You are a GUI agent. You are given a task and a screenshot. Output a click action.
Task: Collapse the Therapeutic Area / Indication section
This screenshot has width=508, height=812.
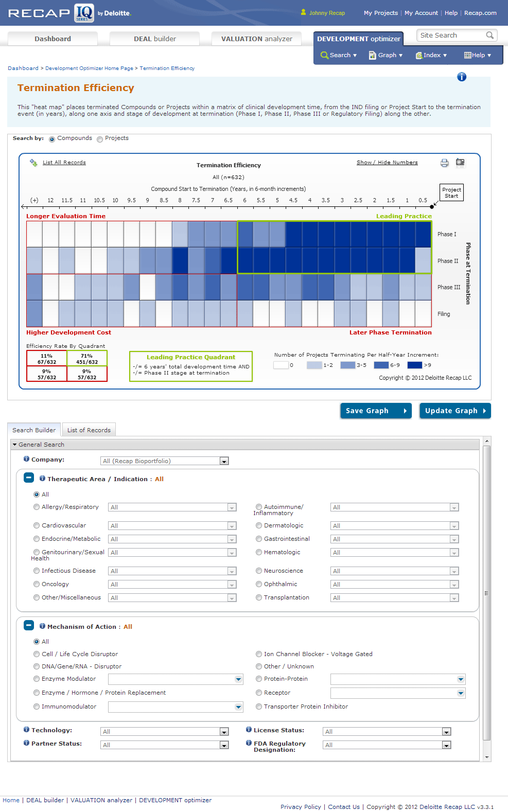(x=29, y=478)
